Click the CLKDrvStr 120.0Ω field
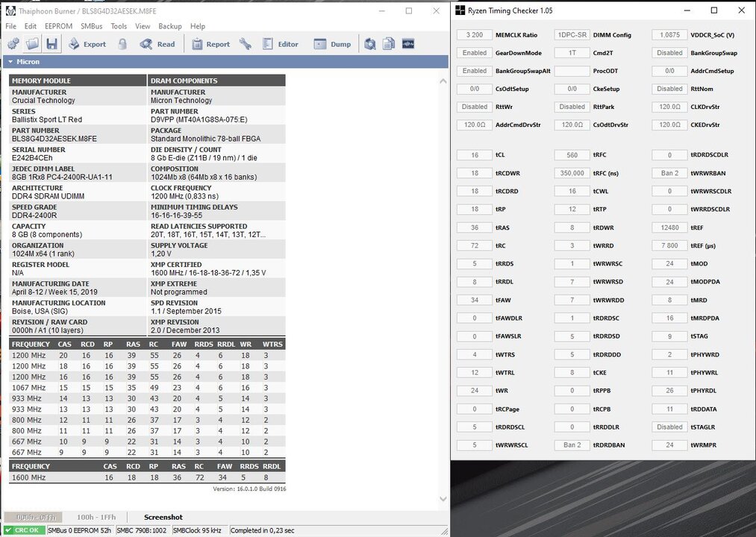This screenshot has width=756, height=537. pyautogui.click(x=669, y=107)
